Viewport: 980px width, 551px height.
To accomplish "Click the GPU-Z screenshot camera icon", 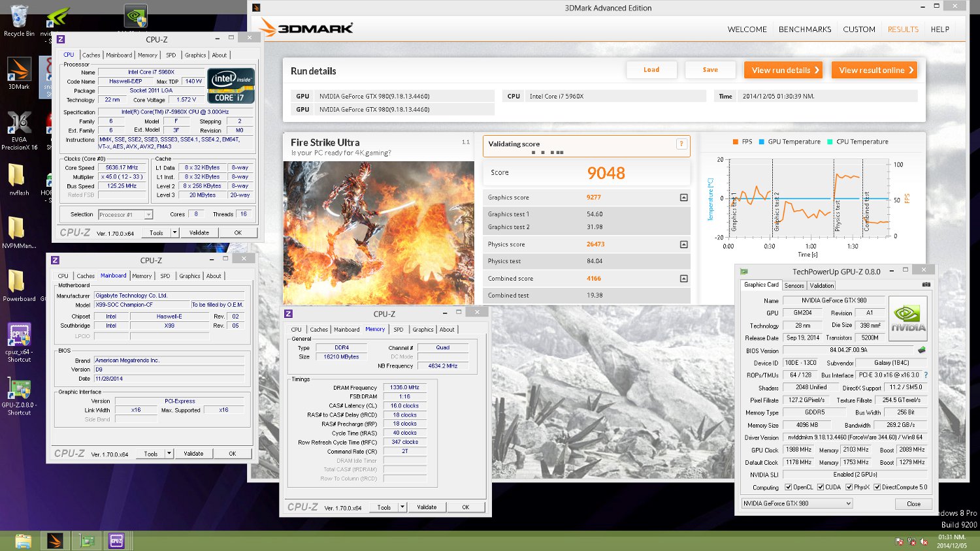I will click(926, 285).
